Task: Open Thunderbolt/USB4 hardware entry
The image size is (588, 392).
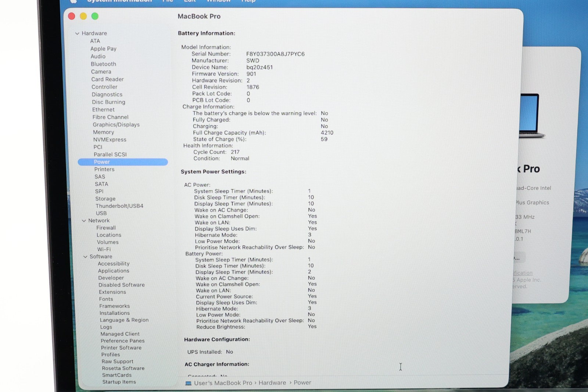Action: (x=119, y=206)
